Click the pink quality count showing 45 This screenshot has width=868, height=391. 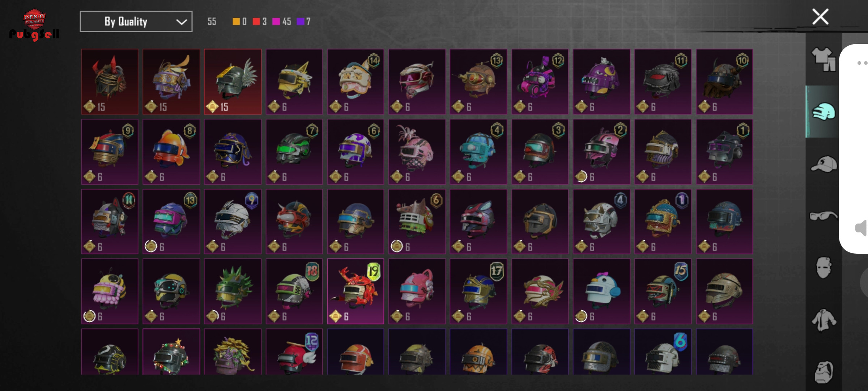point(282,22)
